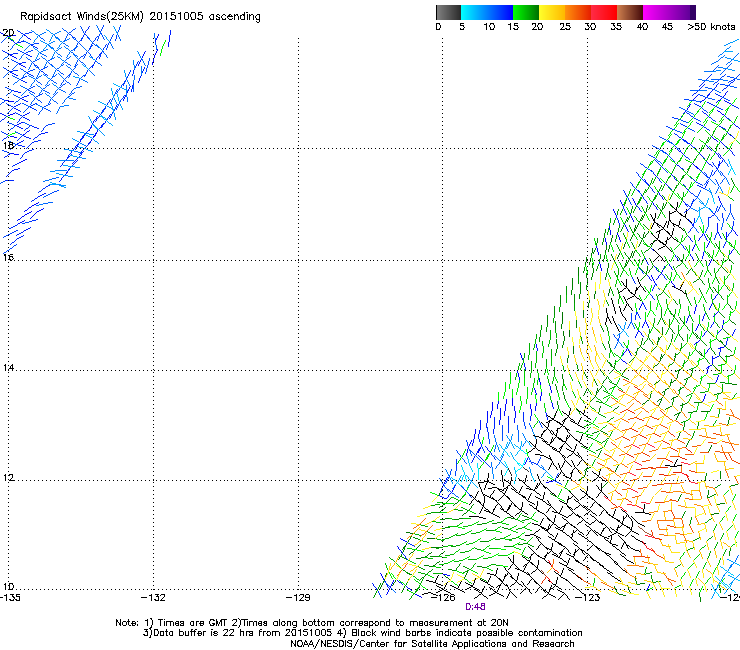This screenshot has height=650, width=740.
Task: Select the orange 25–30 knots legend segment
Action: (x=578, y=12)
